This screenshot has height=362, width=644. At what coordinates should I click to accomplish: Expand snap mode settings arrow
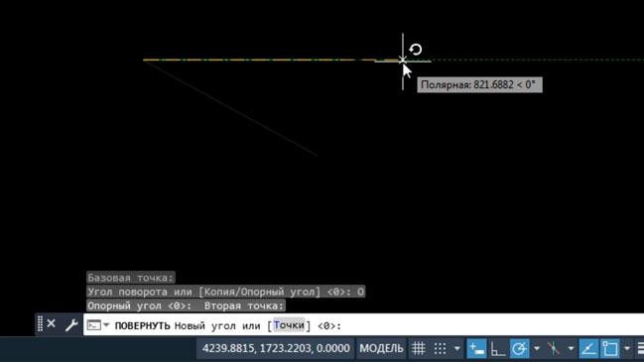tap(457, 348)
